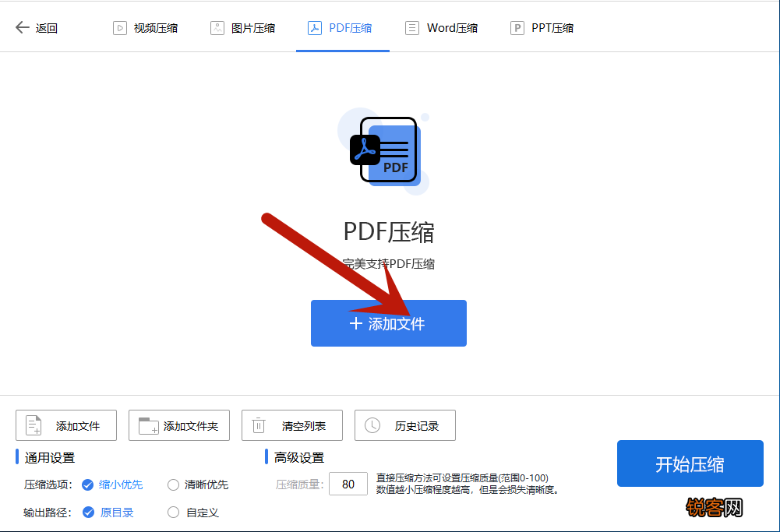
Task: Click the 压缩质量 value field showing 80
Action: pos(348,484)
